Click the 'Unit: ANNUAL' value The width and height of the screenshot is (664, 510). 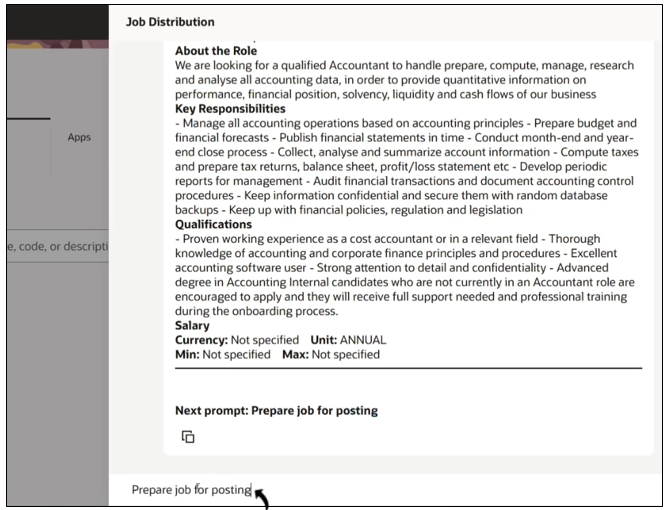pos(349,340)
